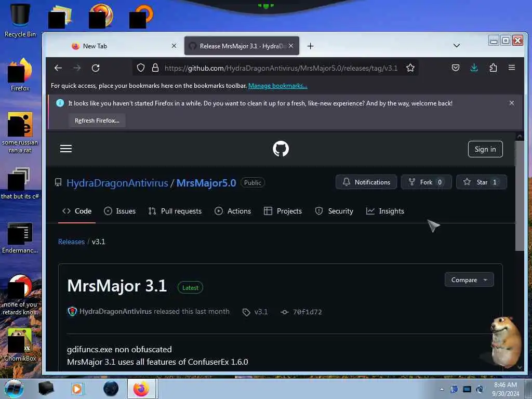Open the HydraDragonAntivirus owner link
This screenshot has width=532, height=399.
[117, 183]
